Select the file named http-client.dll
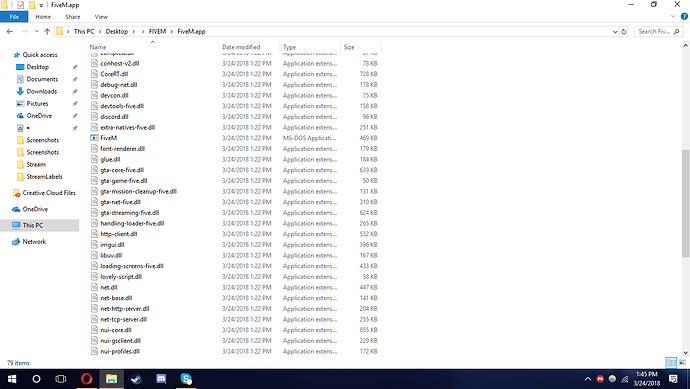This screenshot has height=389, width=690. 119,234
